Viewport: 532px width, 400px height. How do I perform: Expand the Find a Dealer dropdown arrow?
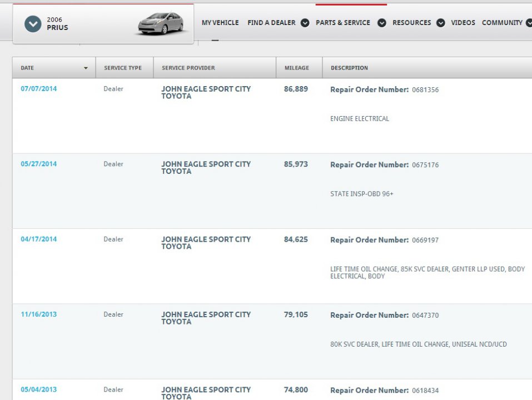(x=305, y=23)
